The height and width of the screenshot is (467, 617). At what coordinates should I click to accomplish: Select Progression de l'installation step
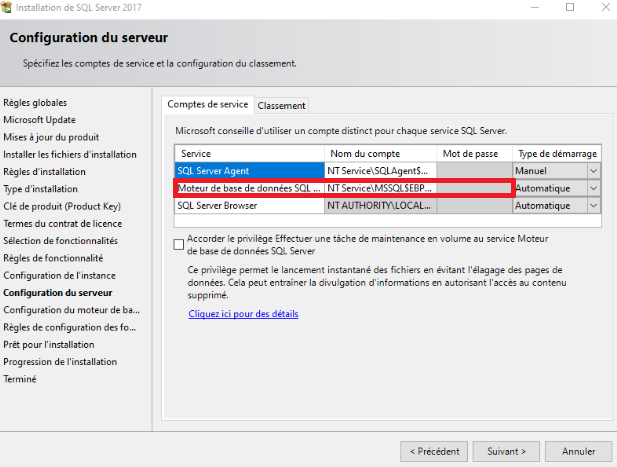tap(60, 362)
